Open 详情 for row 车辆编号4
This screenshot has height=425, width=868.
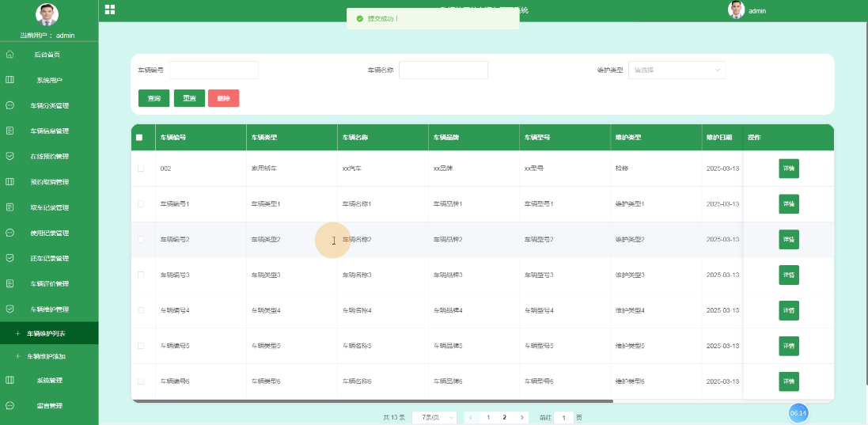click(789, 310)
